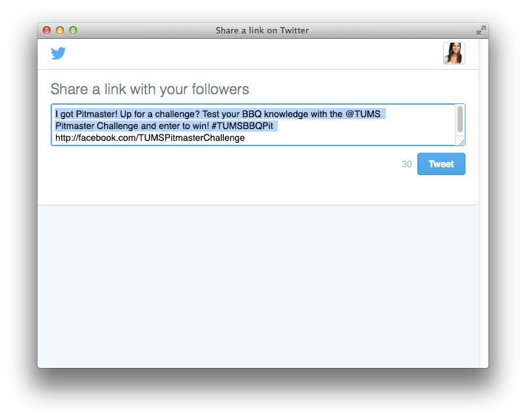
Task: Click the #TUMSBBQPit hashtag text
Action: point(242,126)
